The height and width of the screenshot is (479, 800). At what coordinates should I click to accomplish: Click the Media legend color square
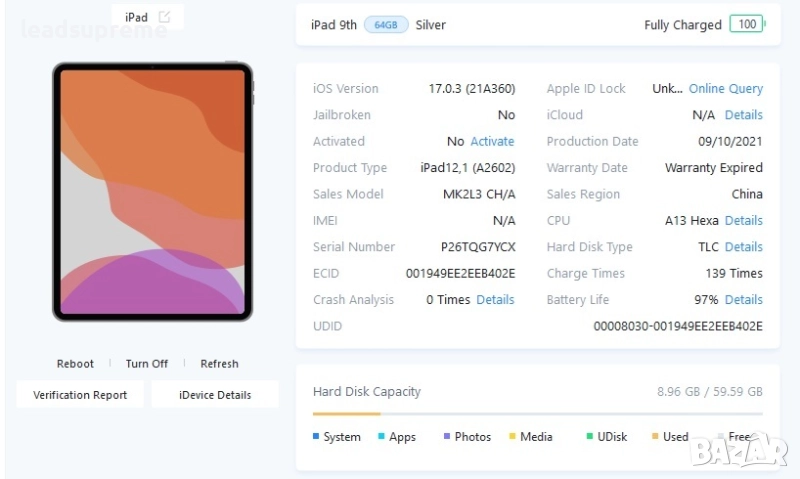tap(512, 436)
